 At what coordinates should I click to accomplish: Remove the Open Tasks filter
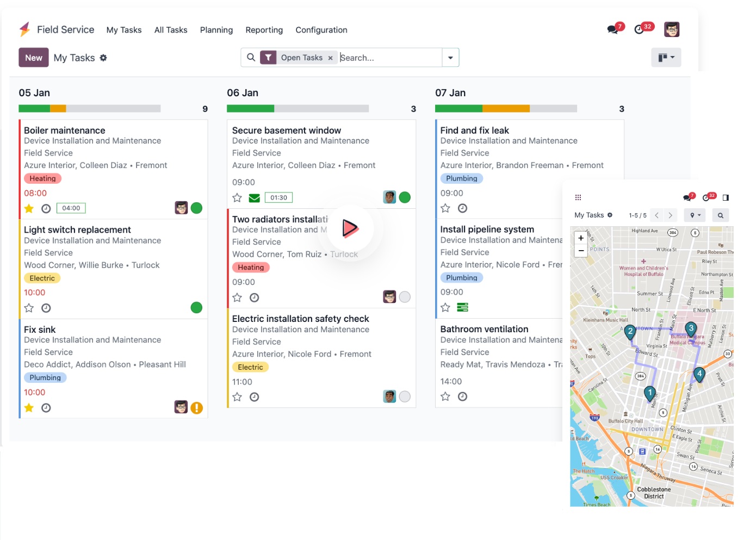click(330, 58)
